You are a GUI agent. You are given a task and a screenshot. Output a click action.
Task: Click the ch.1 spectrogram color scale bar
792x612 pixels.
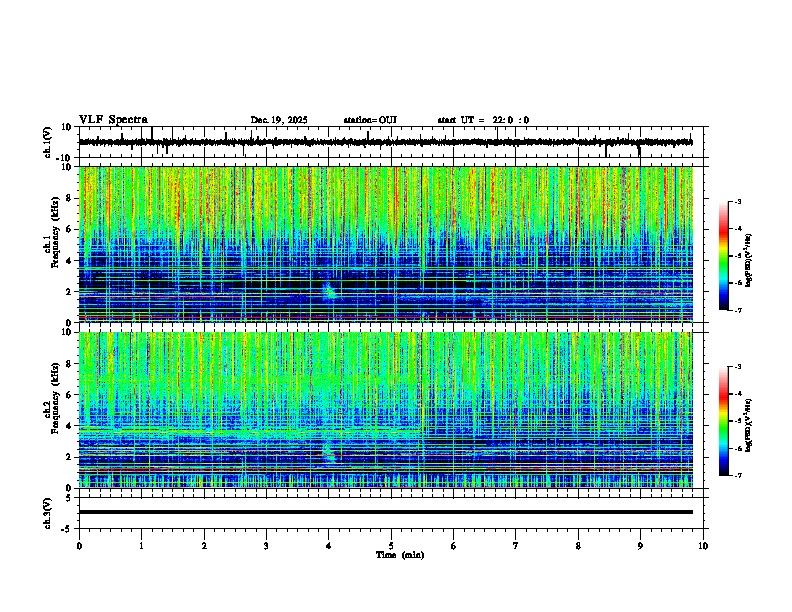724,256
